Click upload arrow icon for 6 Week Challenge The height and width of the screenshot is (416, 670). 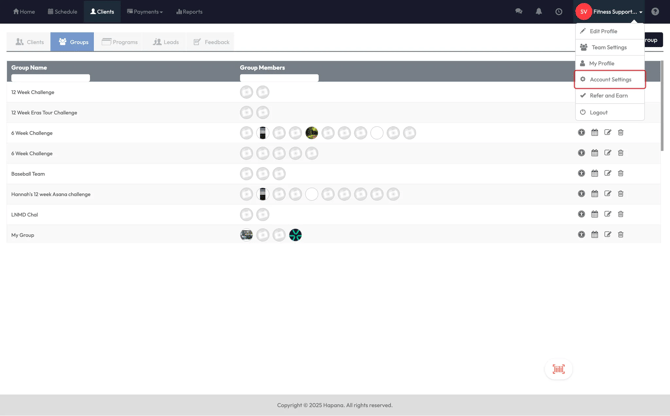(x=581, y=133)
